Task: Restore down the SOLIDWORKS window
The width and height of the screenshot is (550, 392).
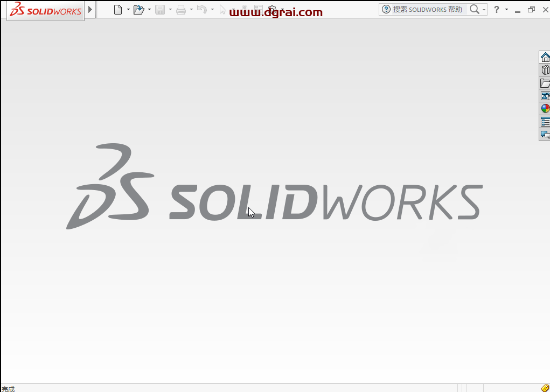Action: click(x=532, y=10)
